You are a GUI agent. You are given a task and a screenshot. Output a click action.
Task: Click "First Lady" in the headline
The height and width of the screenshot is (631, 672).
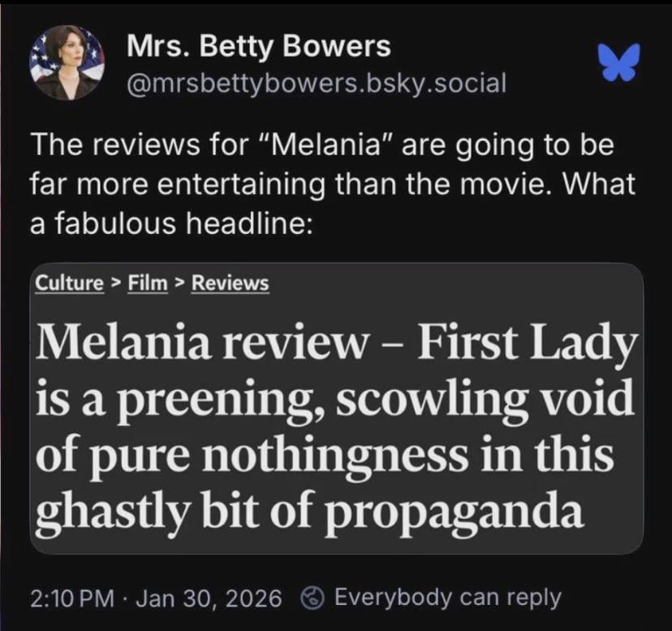(525, 345)
